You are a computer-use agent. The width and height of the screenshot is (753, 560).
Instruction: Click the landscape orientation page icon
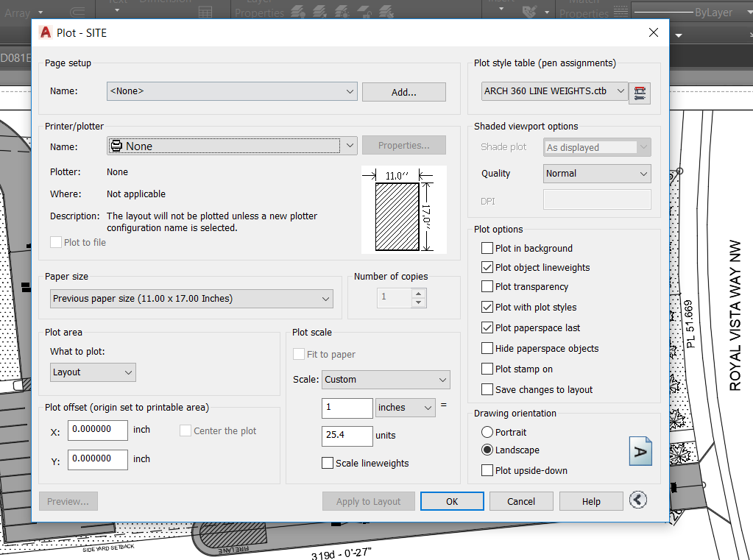click(640, 451)
